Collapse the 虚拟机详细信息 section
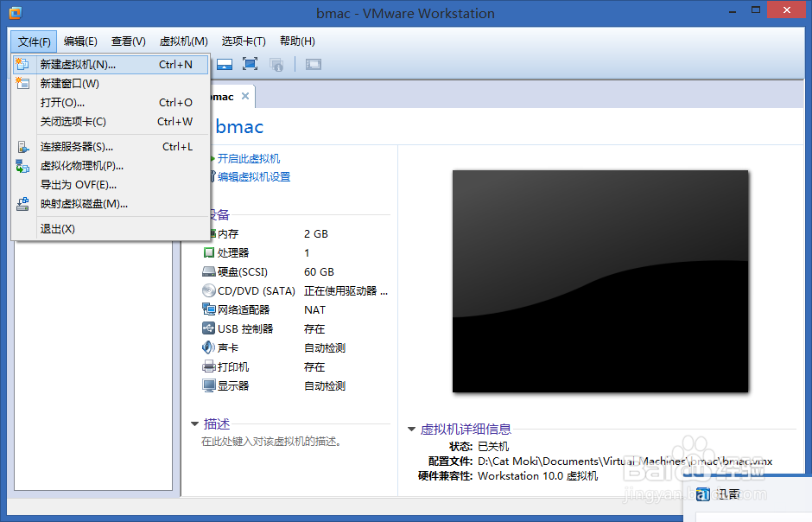 pos(412,429)
